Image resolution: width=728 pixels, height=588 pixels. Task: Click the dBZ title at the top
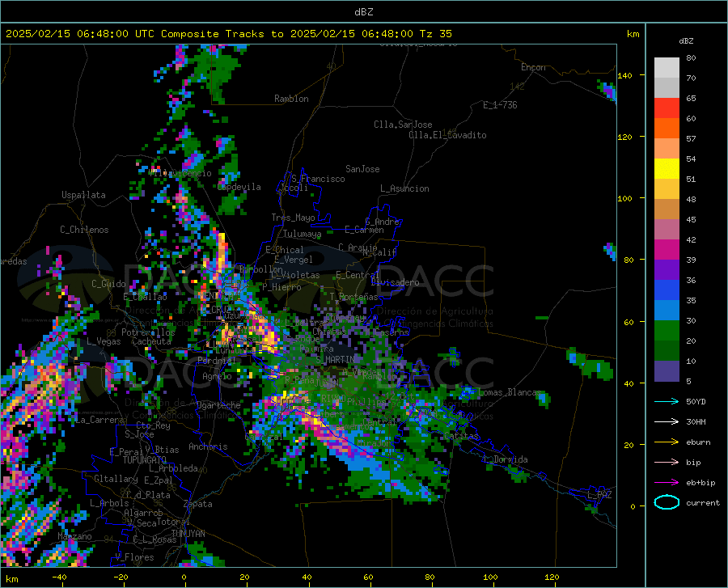363,12
